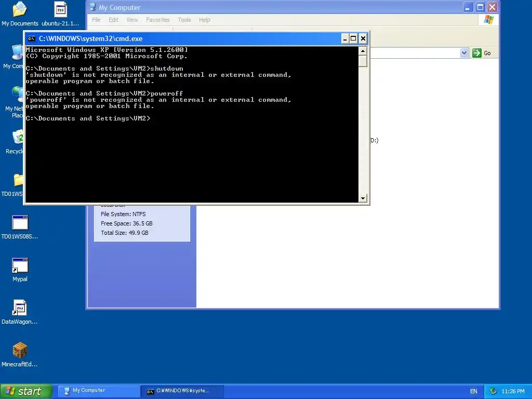
Task: Click the 'poweroff' command line in cmd
Action: pos(104,94)
